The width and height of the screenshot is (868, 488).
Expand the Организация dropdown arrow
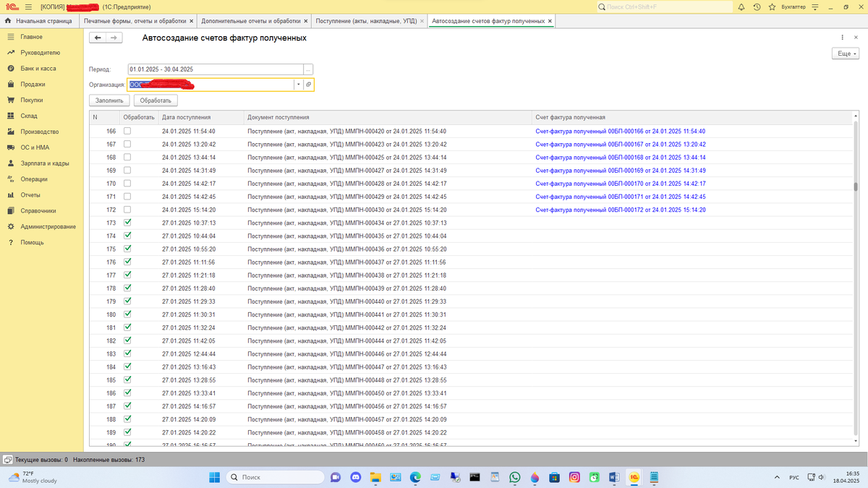[x=298, y=85]
